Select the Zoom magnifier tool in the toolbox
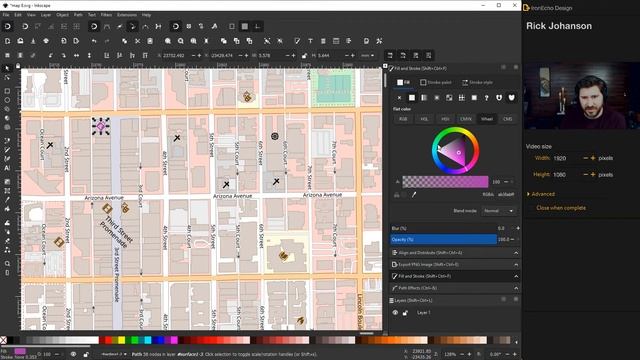 [7, 264]
